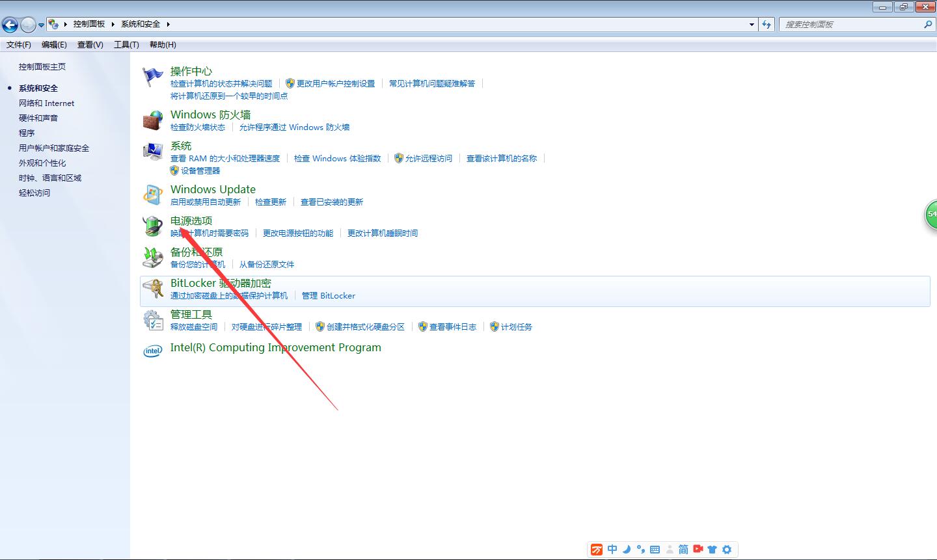The height and width of the screenshot is (560, 937).
Task: Click 检查更新 link
Action: (271, 202)
